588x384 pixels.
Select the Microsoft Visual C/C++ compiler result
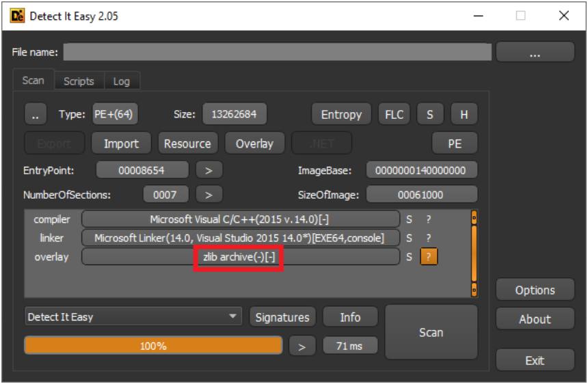point(241,219)
